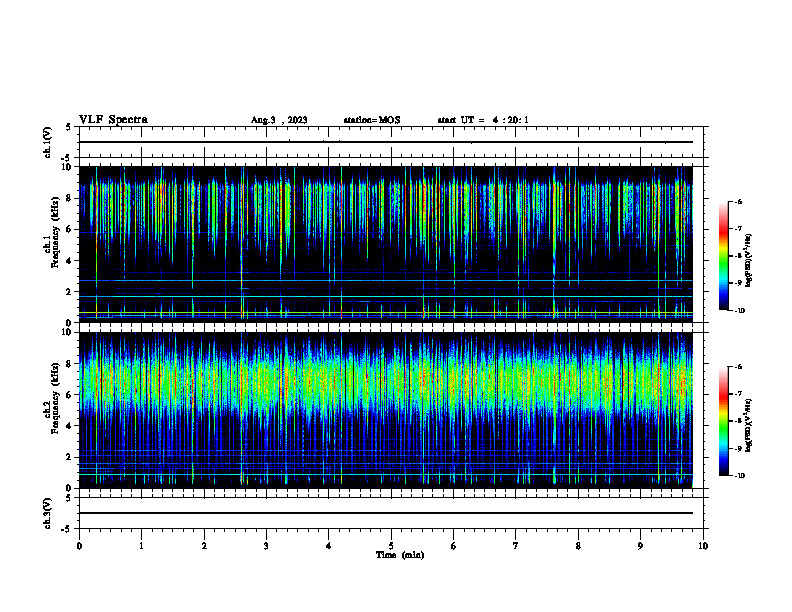This screenshot has height=612, width=792.
Task: Click the ch.2 spectrogram colorbar
Action: (723, 421)
